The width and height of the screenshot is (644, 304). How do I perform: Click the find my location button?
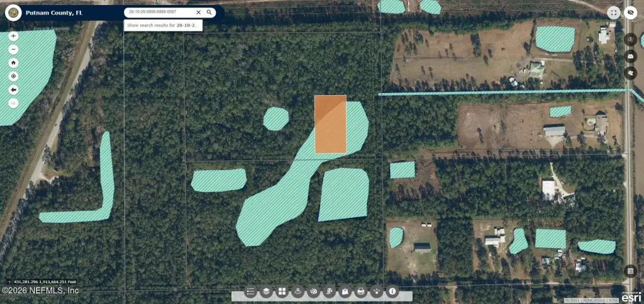[14, 76]
